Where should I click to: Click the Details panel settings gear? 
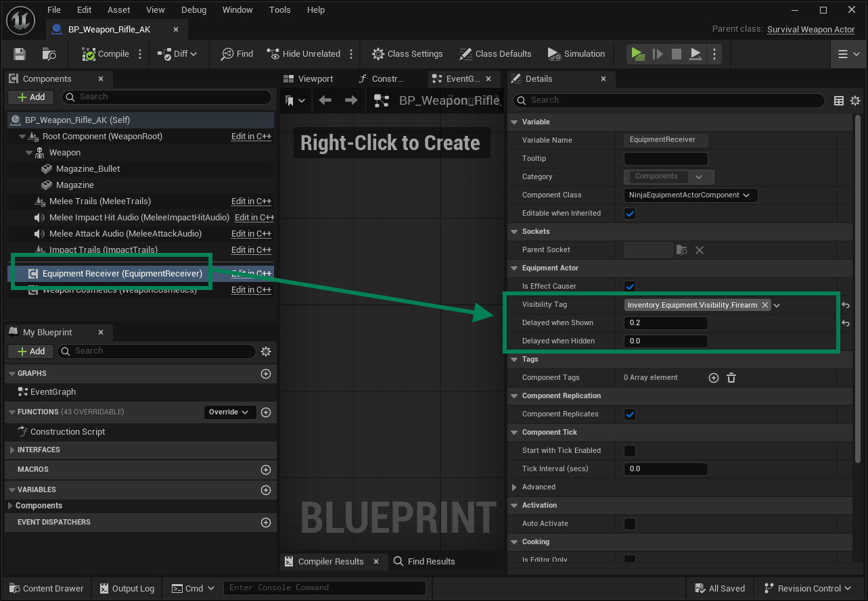(x=855, y=101)
